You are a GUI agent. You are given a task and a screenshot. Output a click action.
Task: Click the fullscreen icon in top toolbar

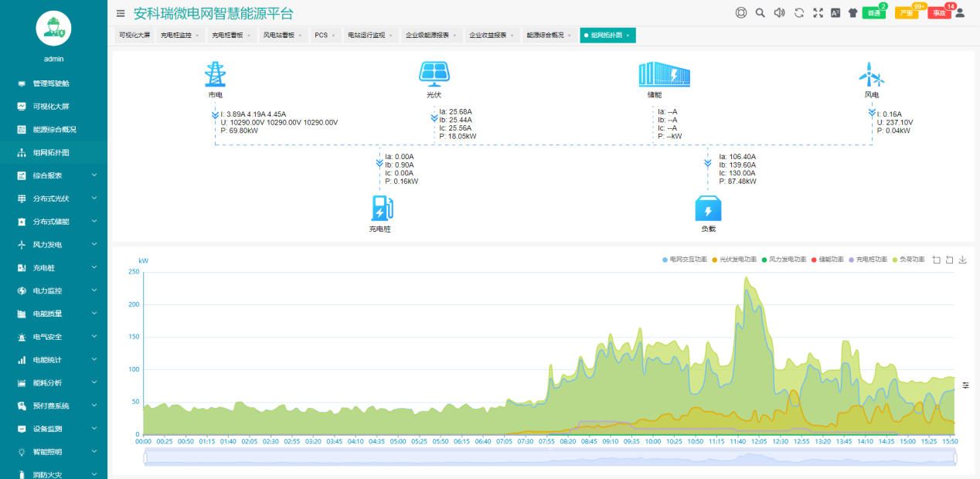818,12
